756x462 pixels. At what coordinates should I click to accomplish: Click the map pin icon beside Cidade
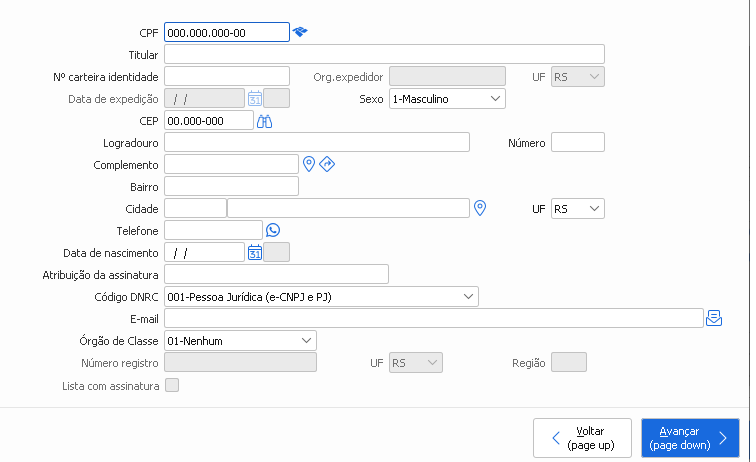point(480,208)
